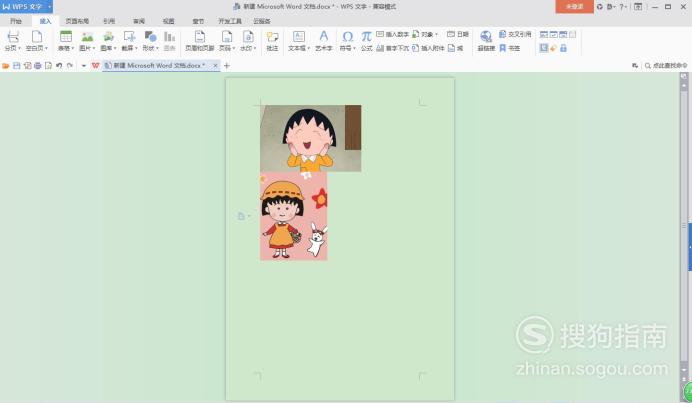Click the scroll down arrow of vertical scrollbar
Screen dimensions: 692x403
point(684,370)
